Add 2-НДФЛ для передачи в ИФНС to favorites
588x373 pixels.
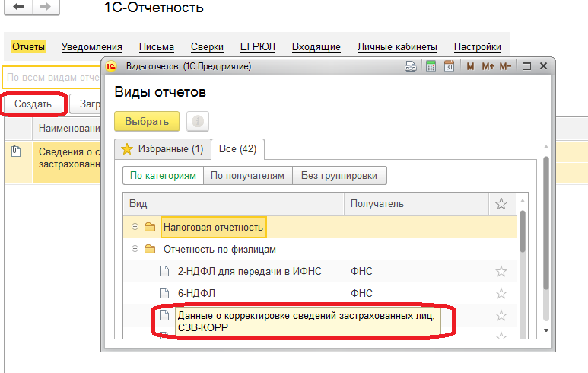pyautogui.click(x=501, y=271)
